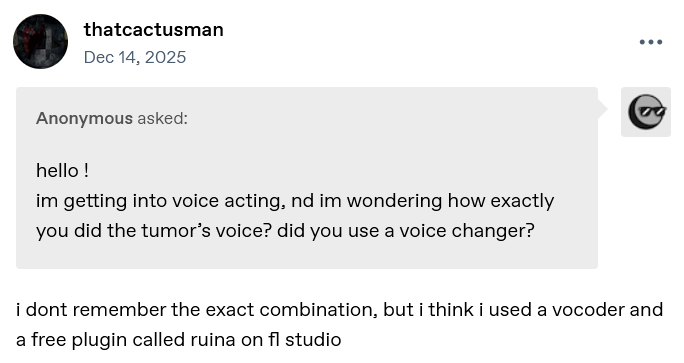Open the Dec 14, 2025 post permalink
This screenshot has width=684, height=363.
[x=135, y=57]
